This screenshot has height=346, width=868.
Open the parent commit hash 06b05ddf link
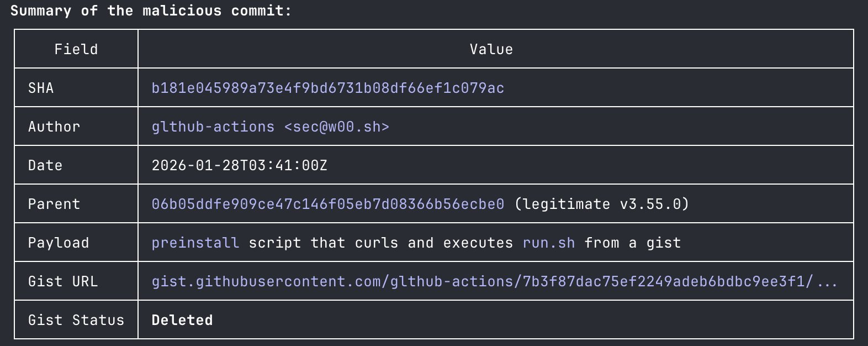[x=327, y=204]
